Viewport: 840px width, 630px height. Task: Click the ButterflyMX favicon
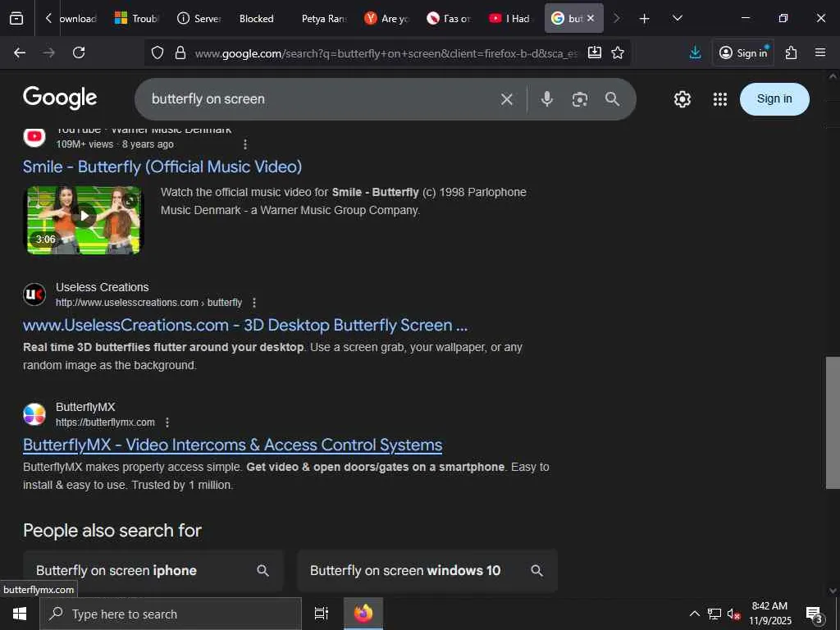[x=34, y=414]
